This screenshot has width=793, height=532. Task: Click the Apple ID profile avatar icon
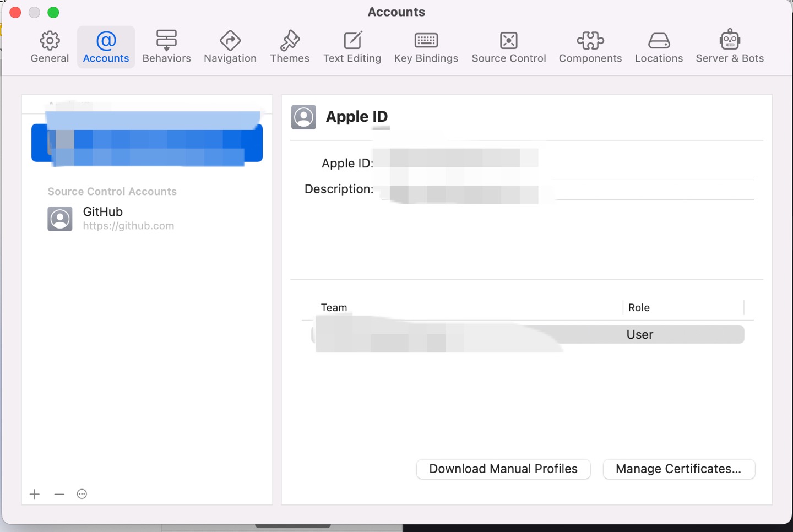point(303,117)
